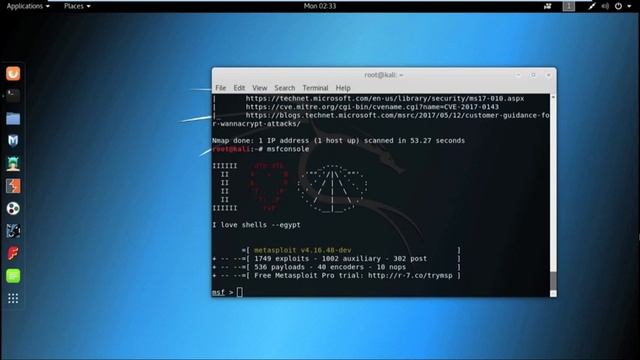The image size is (640, 360).
Task: Open the terminal Help menu
Action: click(343, 88)
